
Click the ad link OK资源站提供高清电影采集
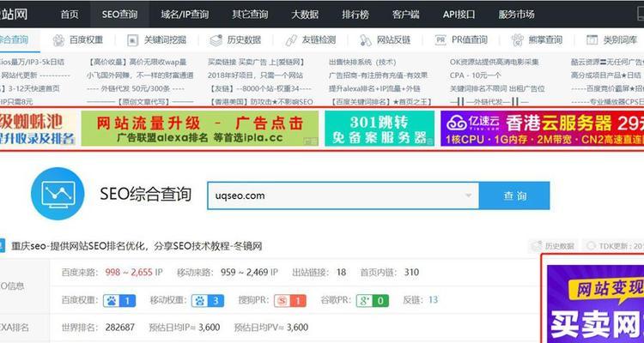(495, 62)
